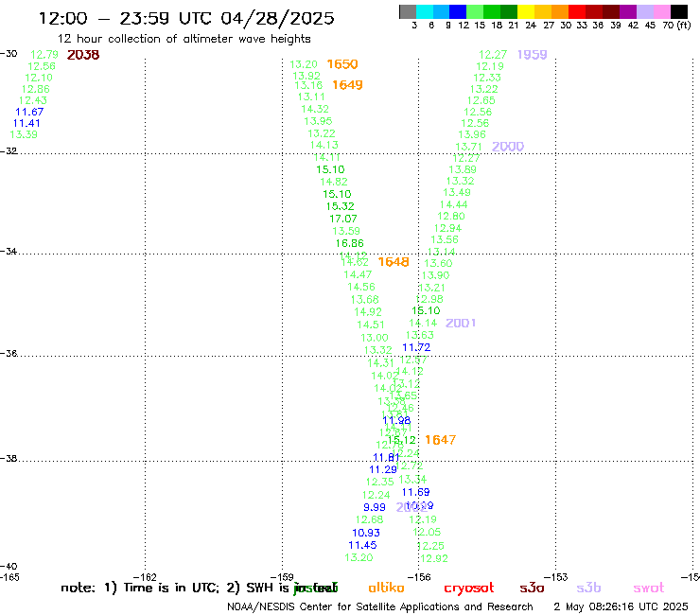Click the wave height value '12.86'
700x615 pixels.
[x=36, y=89]
